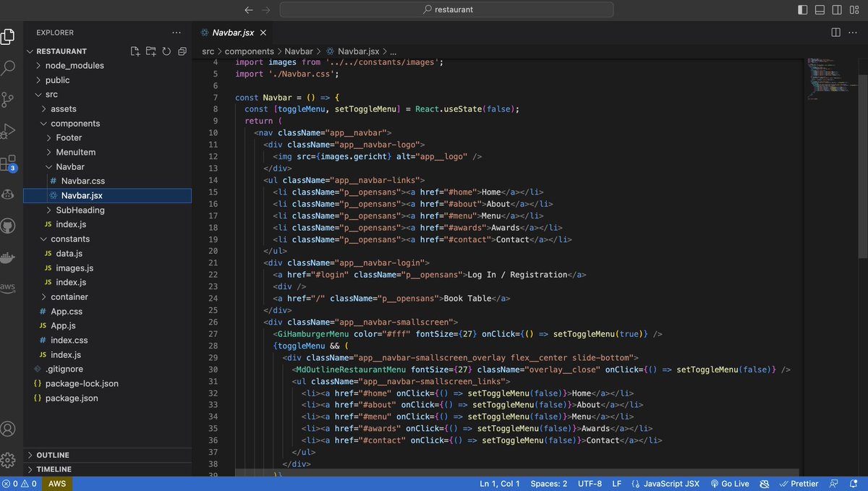Image resolution: width=868 pixels, height=491 pixels.
Task: Click errors and warnings count in status bar
Action: tap(20, 484)
